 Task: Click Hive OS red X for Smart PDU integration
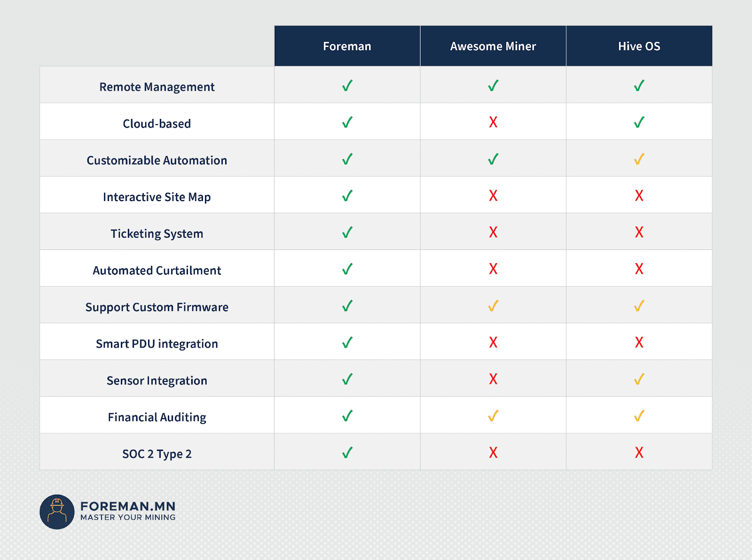[639, 342]
